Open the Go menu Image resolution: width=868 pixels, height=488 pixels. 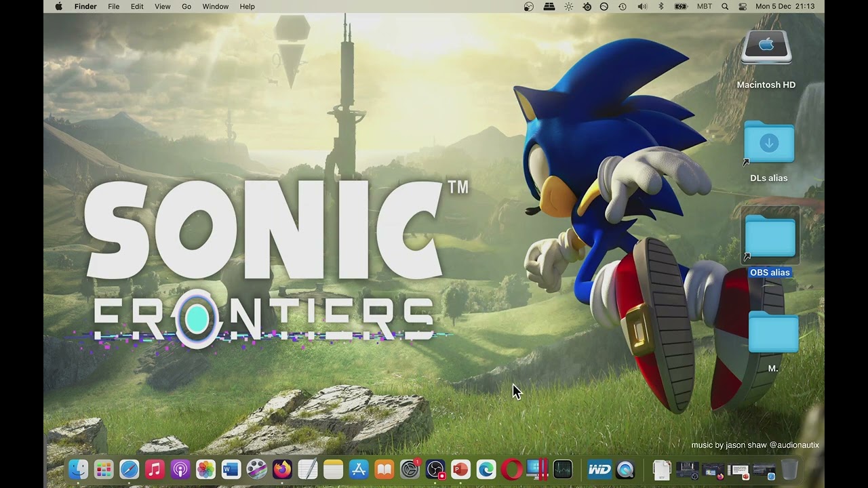186,6
